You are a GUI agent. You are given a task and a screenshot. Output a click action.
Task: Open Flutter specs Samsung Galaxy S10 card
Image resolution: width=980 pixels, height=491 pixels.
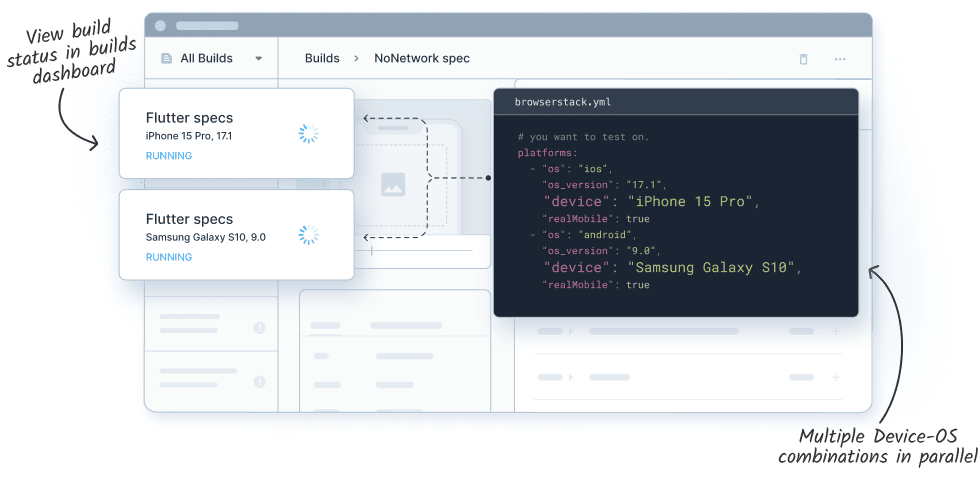[236, 234]
